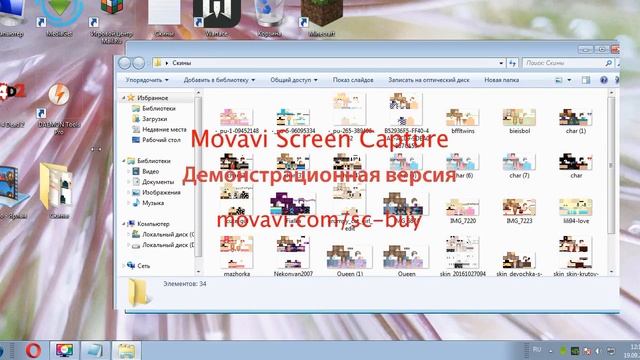Toggle the preview pane icon
The height and width of the screenshot is (360, 640).
point(586,80)
